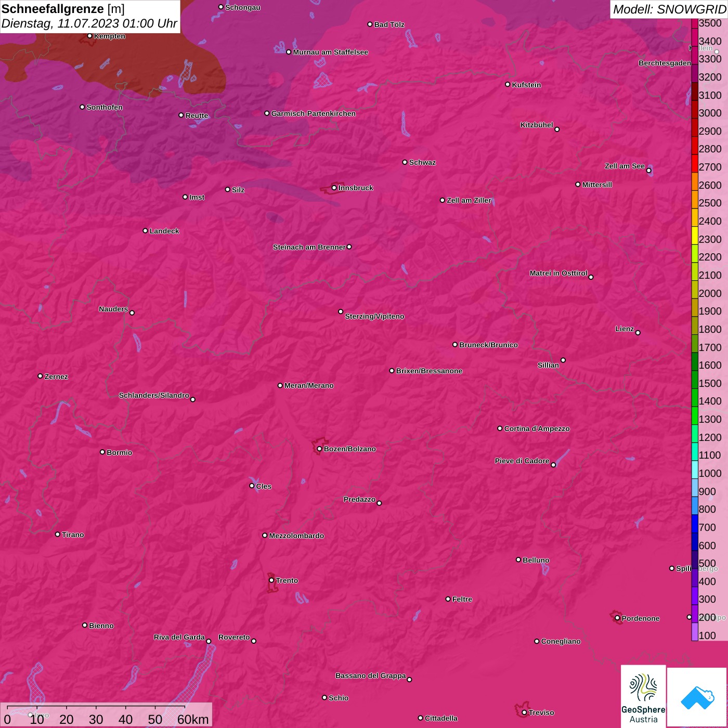728x728 pixels.
Task: Select the "Riva del Garda" place label
Action: [179, 637]
